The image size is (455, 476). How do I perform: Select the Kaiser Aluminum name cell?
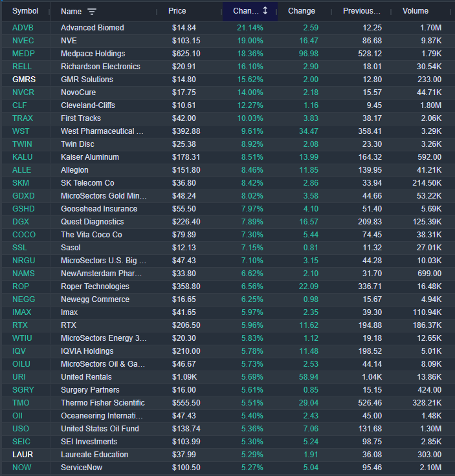click(90, 157)
